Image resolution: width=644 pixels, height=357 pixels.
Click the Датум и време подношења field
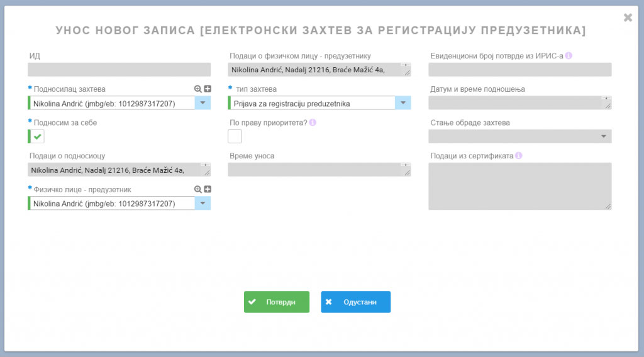click(519, 103)
